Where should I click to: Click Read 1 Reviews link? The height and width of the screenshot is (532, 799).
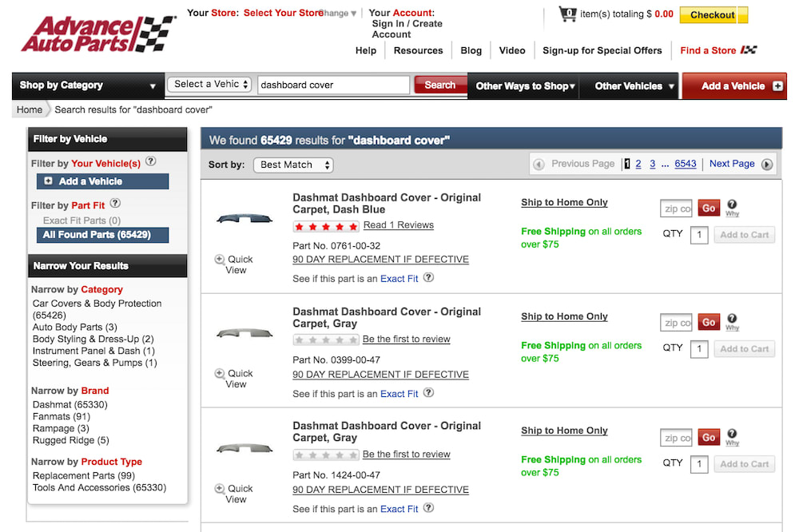click(398, 224)
